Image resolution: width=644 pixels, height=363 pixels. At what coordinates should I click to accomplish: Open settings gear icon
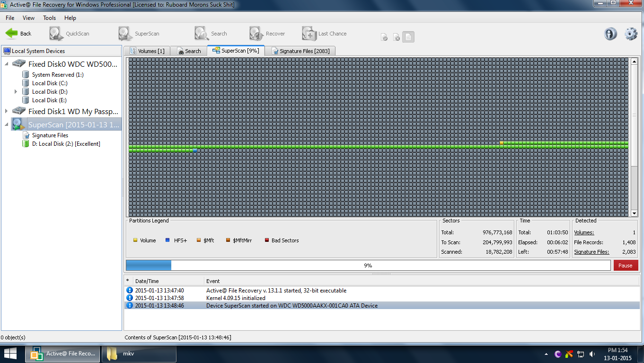(x=631, y=34)
